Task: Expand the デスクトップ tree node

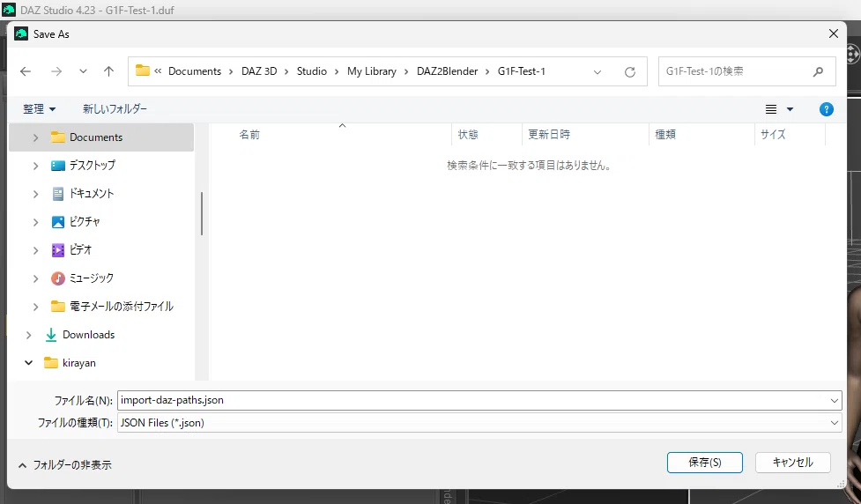Action: [35, 166]
